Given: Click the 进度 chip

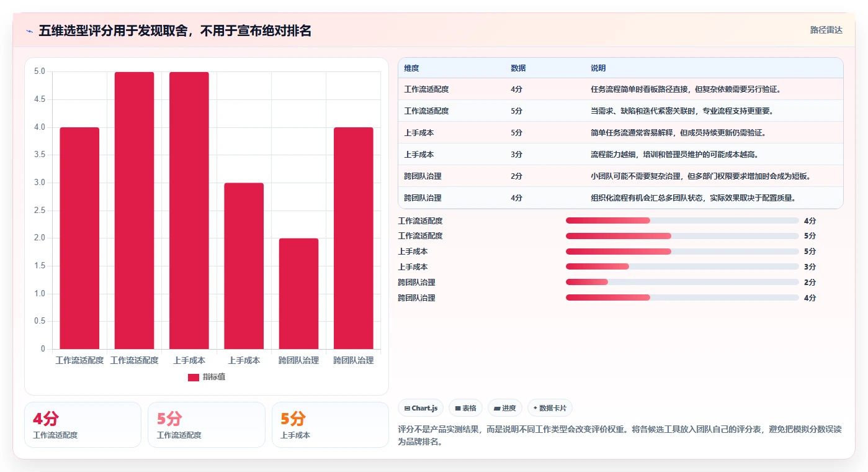Looking at the screenshot, I should pos(505,408).
